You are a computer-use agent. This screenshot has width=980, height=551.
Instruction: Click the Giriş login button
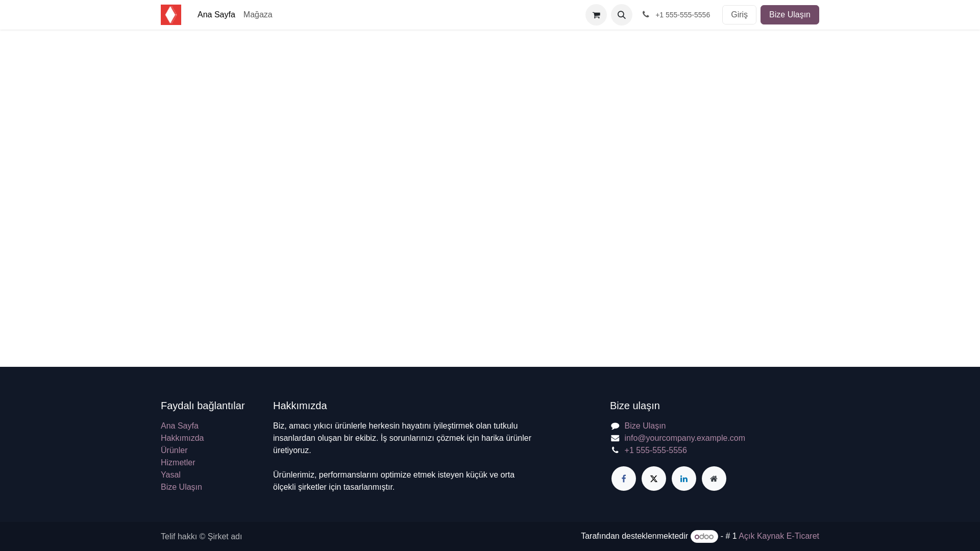739,15
